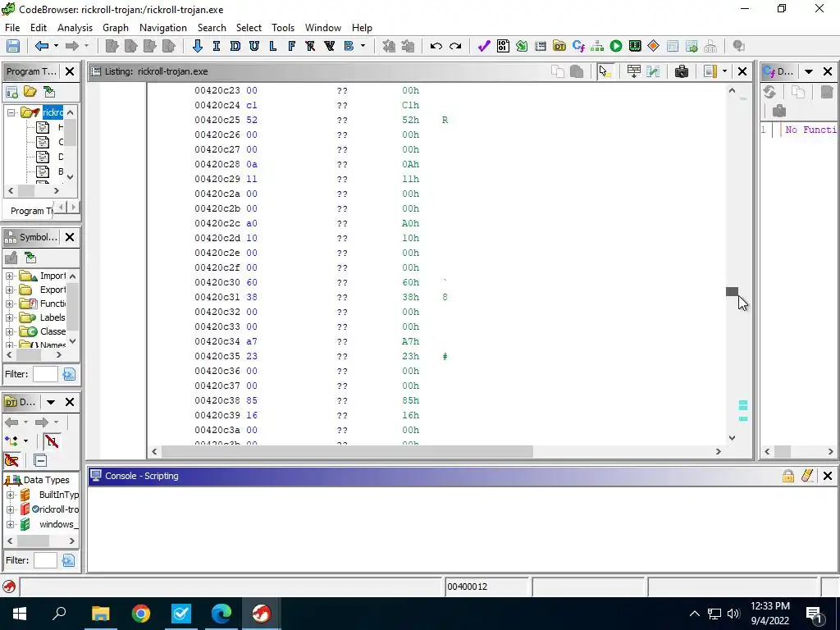
Task: Click Listing vertical scrollbar thumb
Action: [732, 291]
